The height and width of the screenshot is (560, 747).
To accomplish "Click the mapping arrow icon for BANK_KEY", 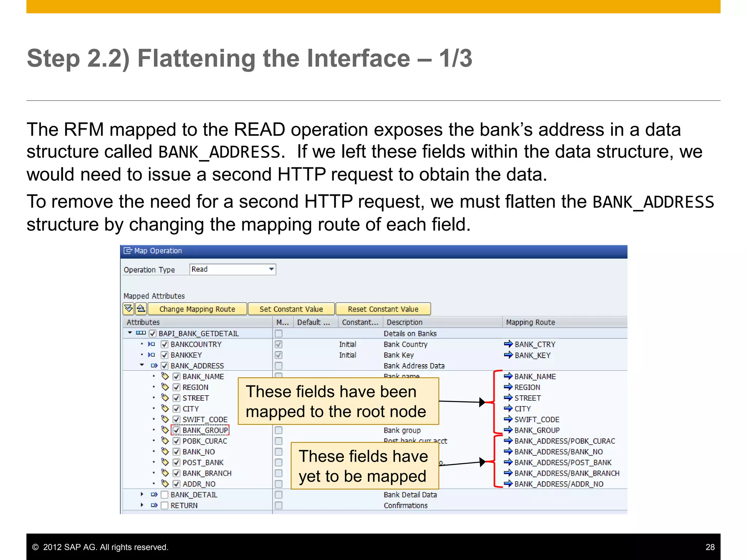I will point(508,355).
